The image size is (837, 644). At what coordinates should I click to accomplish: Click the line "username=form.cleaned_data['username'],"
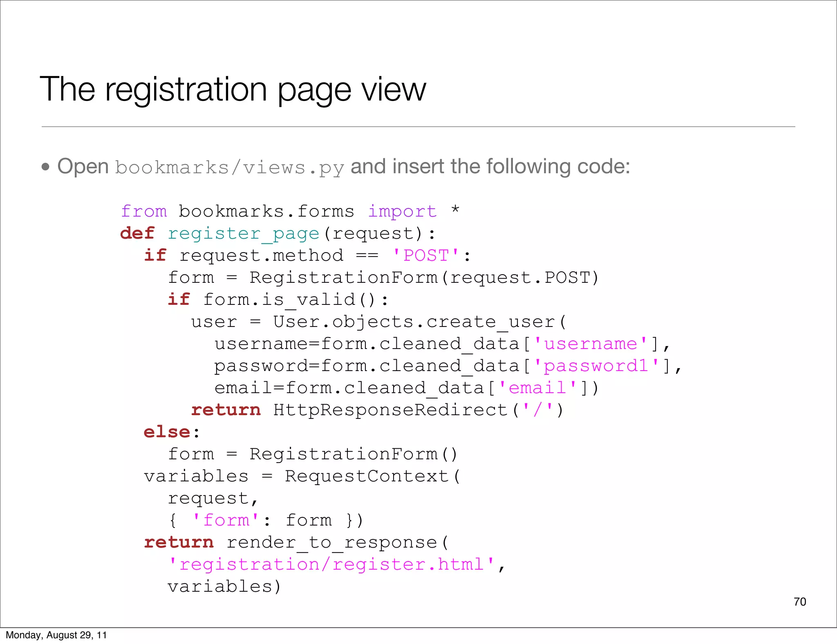tap(442, 344)
